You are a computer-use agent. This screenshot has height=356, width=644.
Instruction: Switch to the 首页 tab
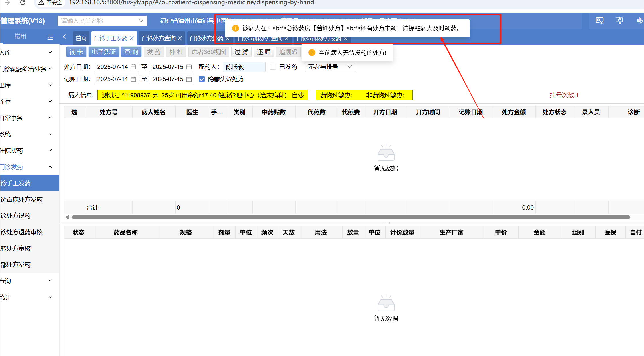pos(81,38)
